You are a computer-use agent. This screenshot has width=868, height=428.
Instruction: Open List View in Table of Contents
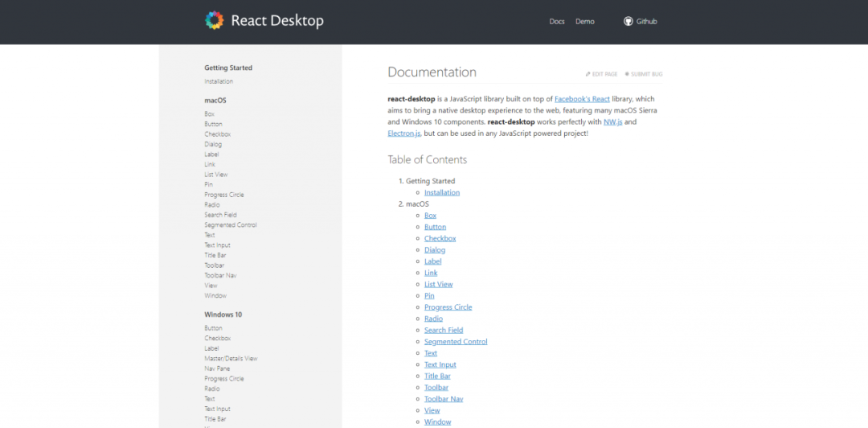(439, 285)
